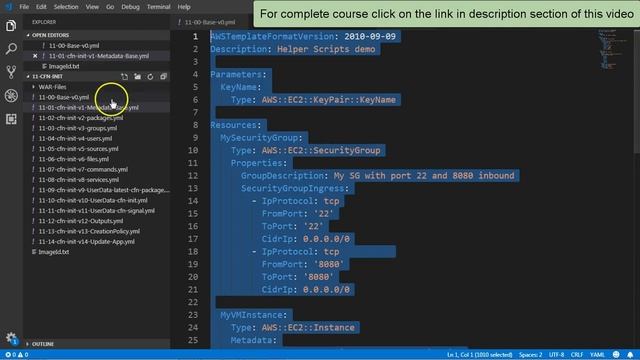Click New File icon in 11-CFN-INIT header
Screen dimensions: 640x360
[124, 76]
